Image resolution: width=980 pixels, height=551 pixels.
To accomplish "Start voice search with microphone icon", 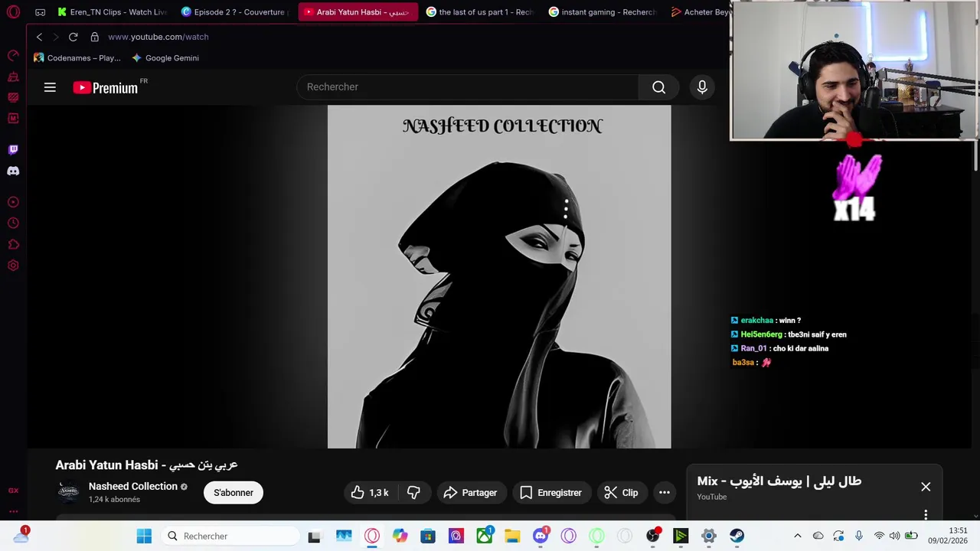I will point(702,87).
